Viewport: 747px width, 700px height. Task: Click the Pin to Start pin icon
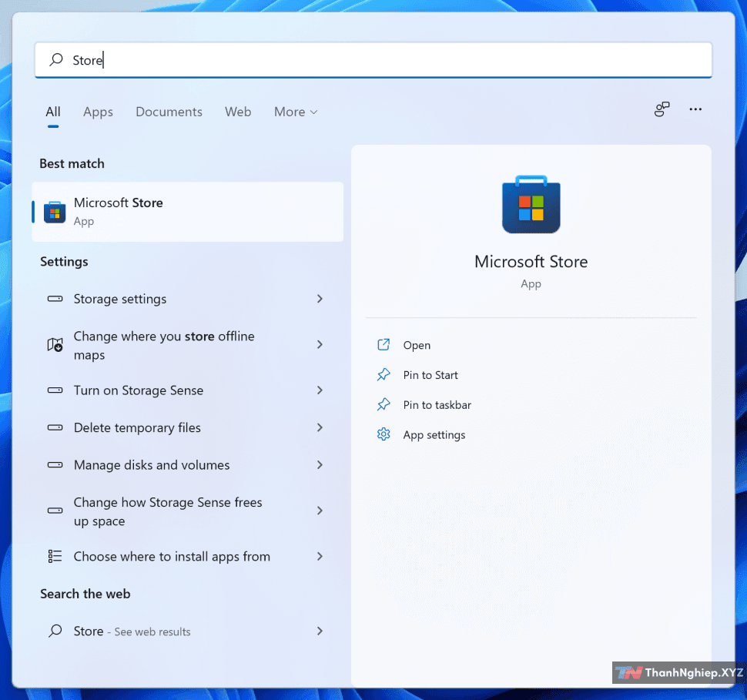384,374
